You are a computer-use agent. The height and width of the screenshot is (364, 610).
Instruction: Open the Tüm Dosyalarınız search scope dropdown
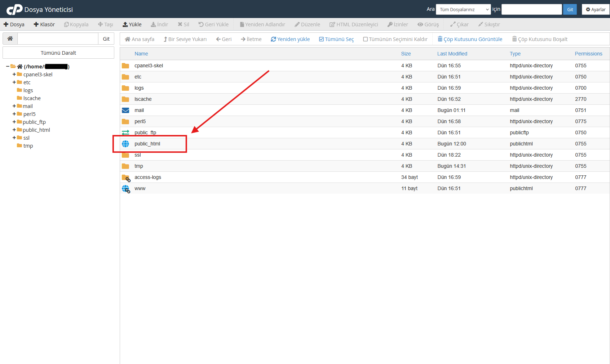(463, 9)
